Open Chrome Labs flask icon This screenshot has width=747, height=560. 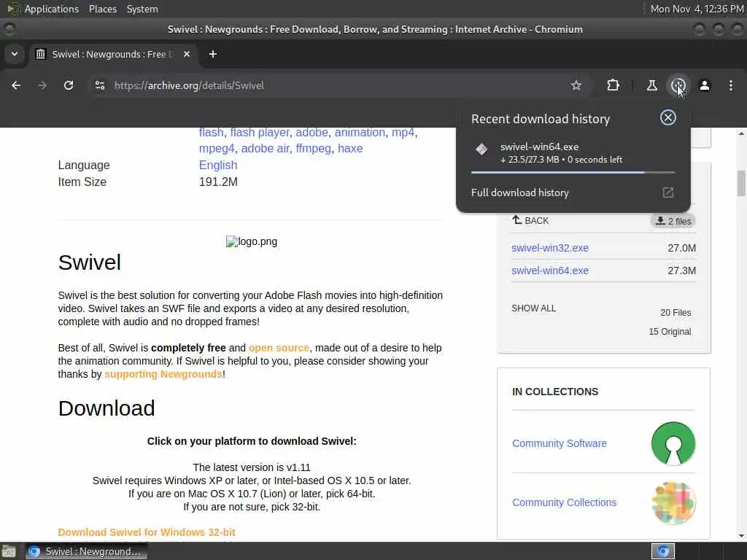[651, 85]
